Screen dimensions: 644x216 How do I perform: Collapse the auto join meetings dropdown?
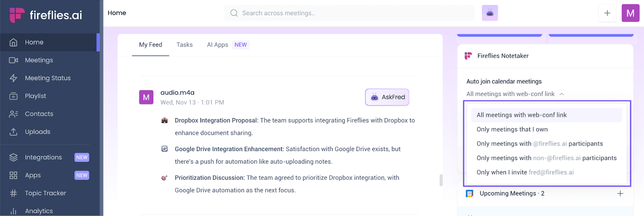pyautogui.click(x=562, y=94)
